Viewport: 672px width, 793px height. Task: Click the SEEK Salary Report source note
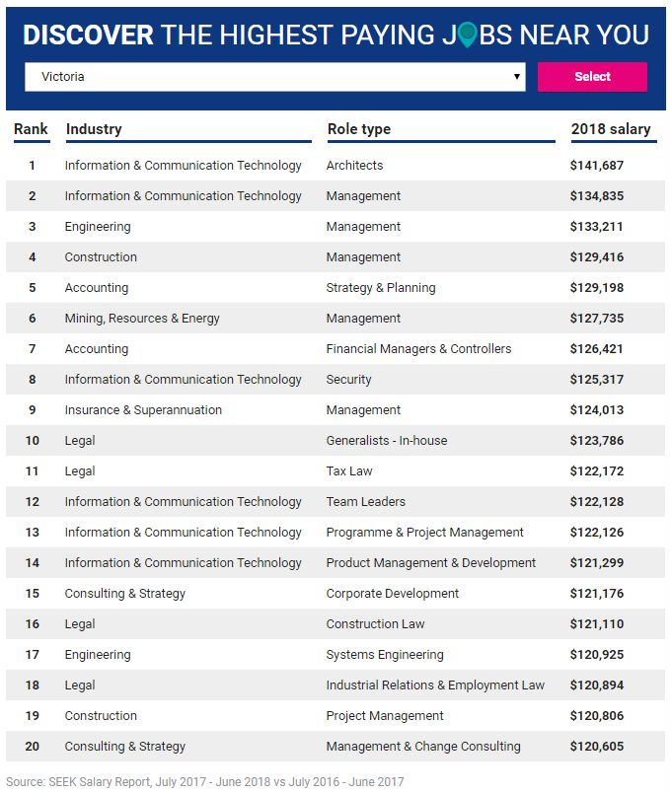point(205,782)
